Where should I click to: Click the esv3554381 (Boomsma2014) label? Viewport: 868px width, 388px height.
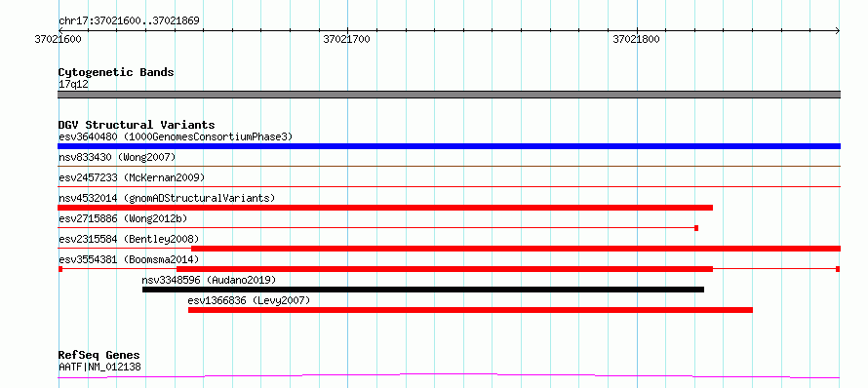tap(129, 259)
